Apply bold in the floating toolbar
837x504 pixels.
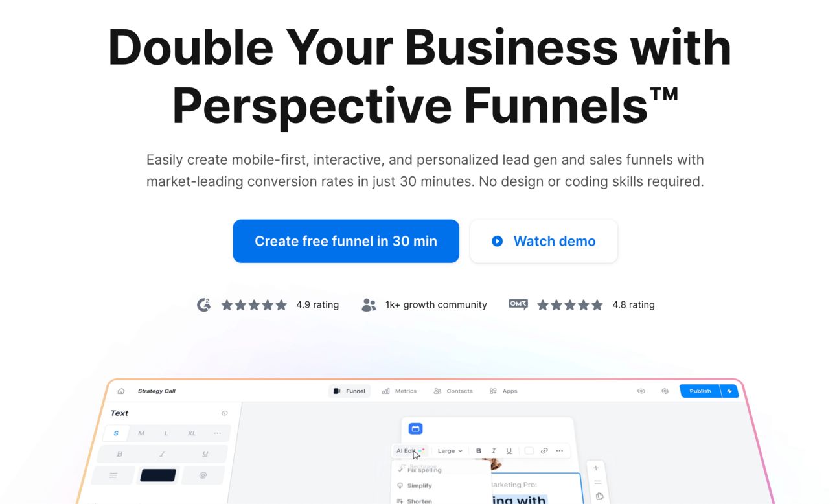point(479,451)
